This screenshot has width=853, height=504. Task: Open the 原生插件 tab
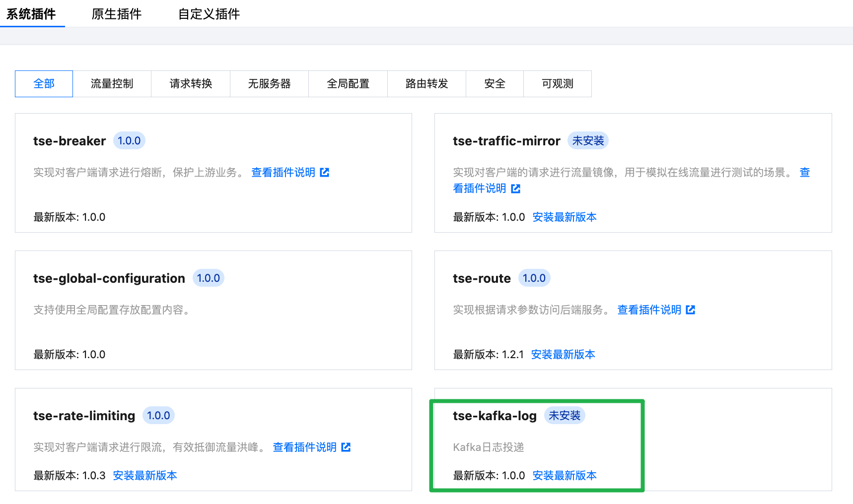point(117,14)
